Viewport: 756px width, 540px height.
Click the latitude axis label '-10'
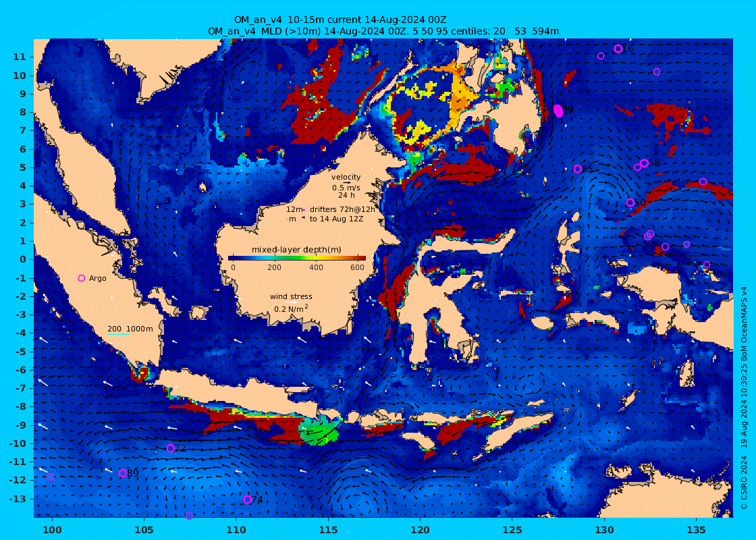click(x=18, y=443)
